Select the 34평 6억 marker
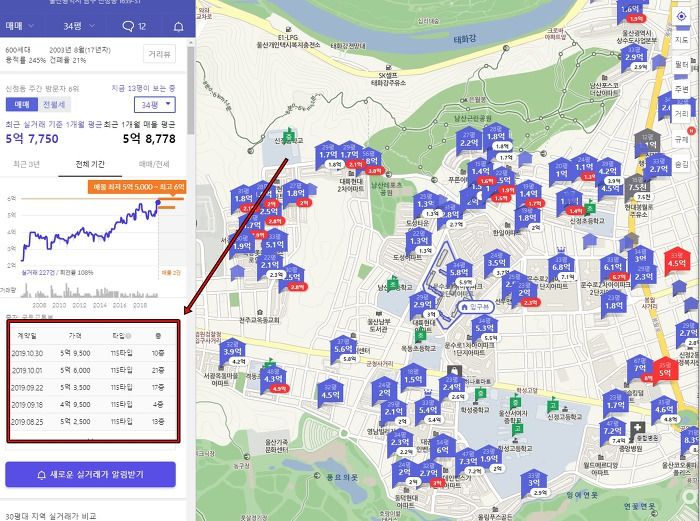This screenshot has height=521, width=700. tap(442, 450)
